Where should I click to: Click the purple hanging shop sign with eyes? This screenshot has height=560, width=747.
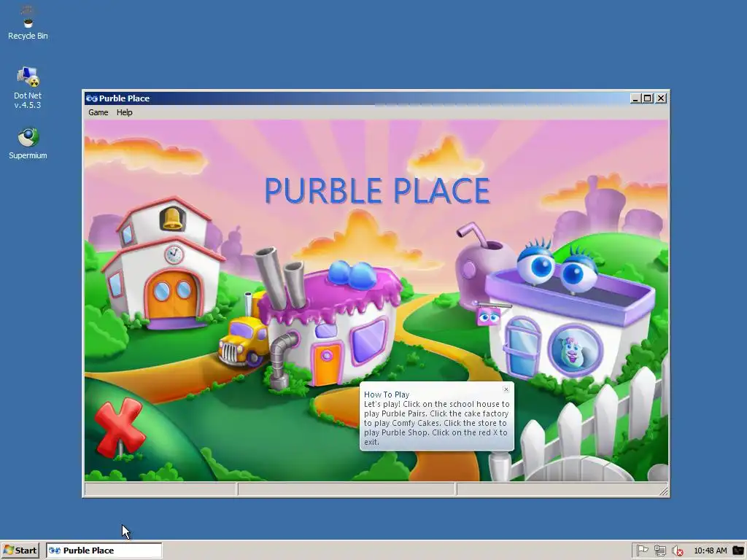(x=488, y=318)
